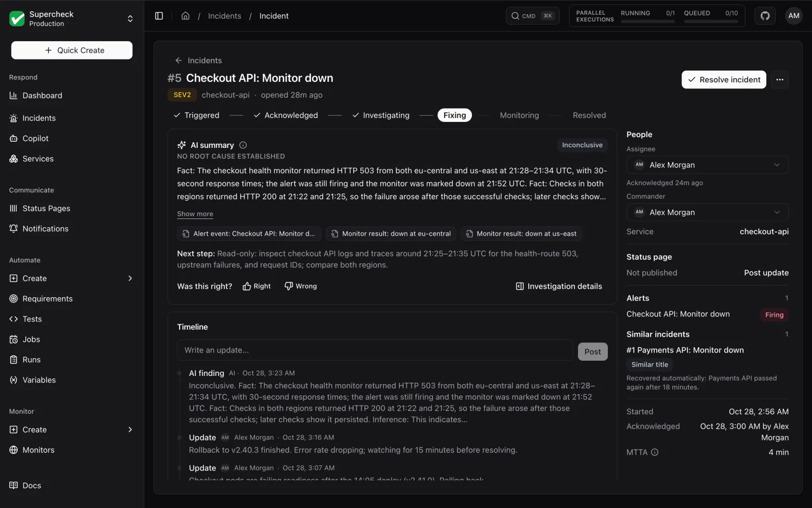812x508 pixels.
Task: Click the AI summary info icon
Action: click(x=243, y=145)
